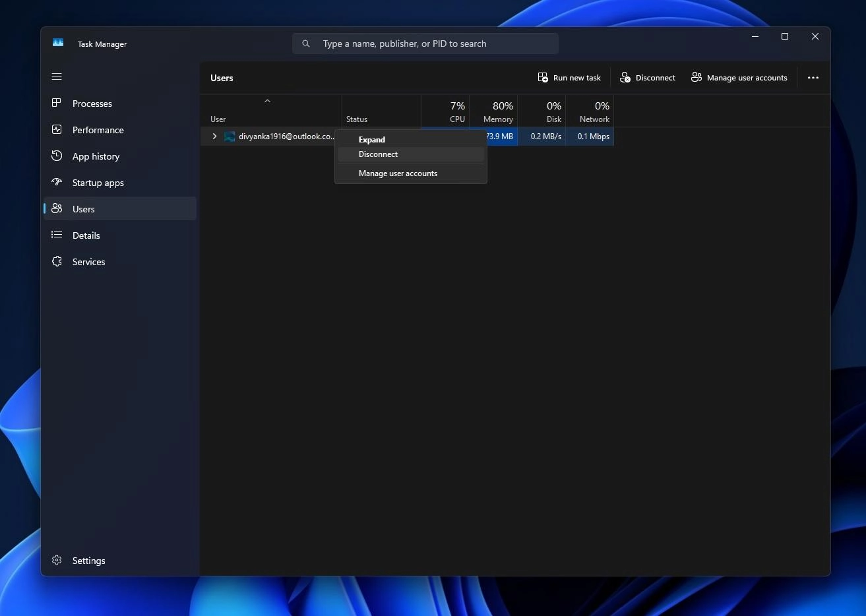Select the highlighted Memory usage cell

tap(500, 137)
